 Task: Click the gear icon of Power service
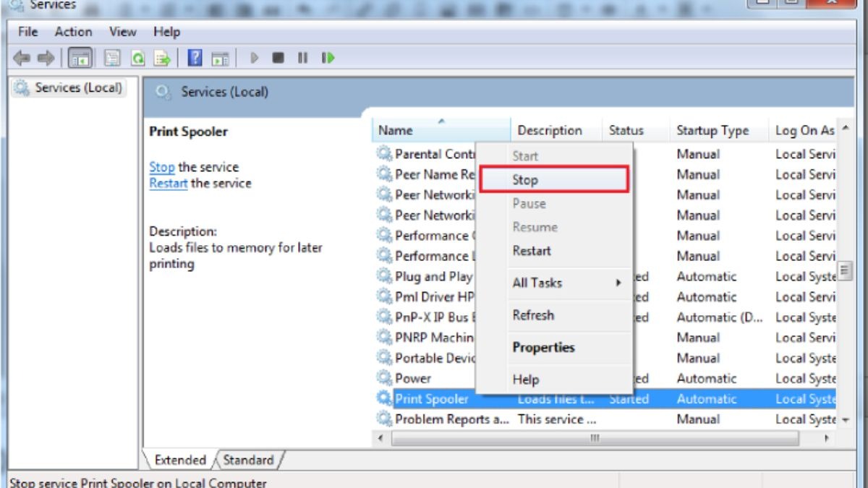(x=384, y=378)
